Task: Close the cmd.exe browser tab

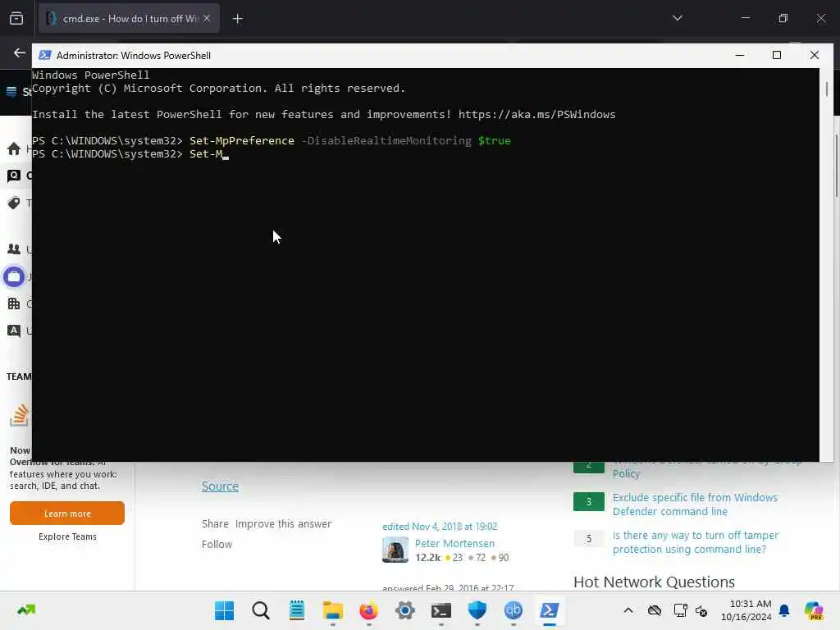Action: tap(207, 18)
